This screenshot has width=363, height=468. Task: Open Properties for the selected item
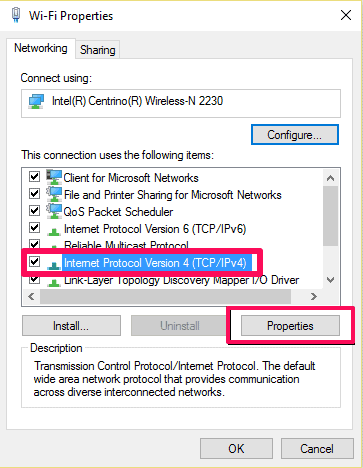click(290, 326)
